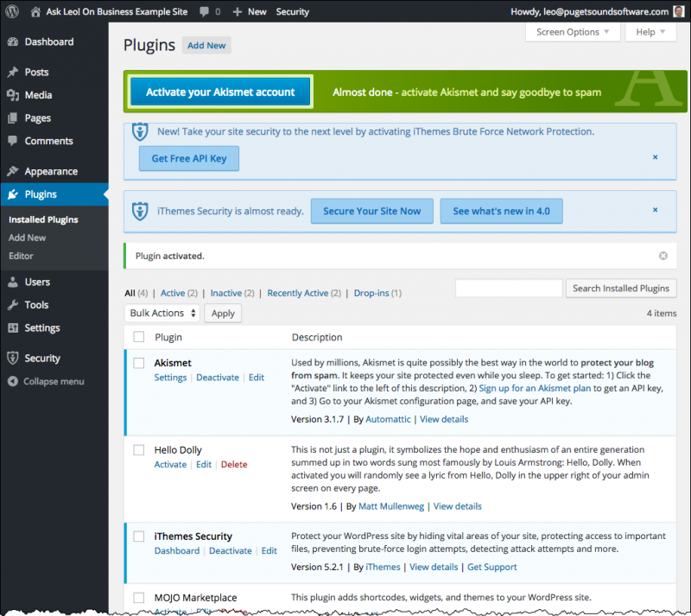This screenshot has width=691, height=616.
Task: Click the Pages icon in sidebar
Action: (13, 117)
